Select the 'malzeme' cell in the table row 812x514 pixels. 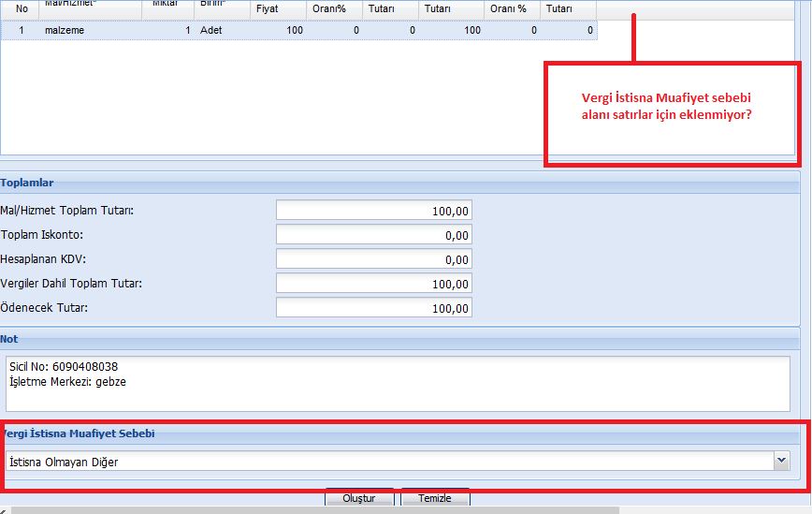tap(91, 30)
